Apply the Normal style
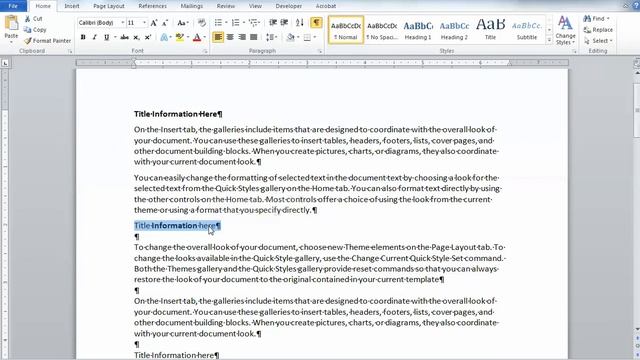The height and width of the screenshot is (360, 640). [x=346, y=30]
